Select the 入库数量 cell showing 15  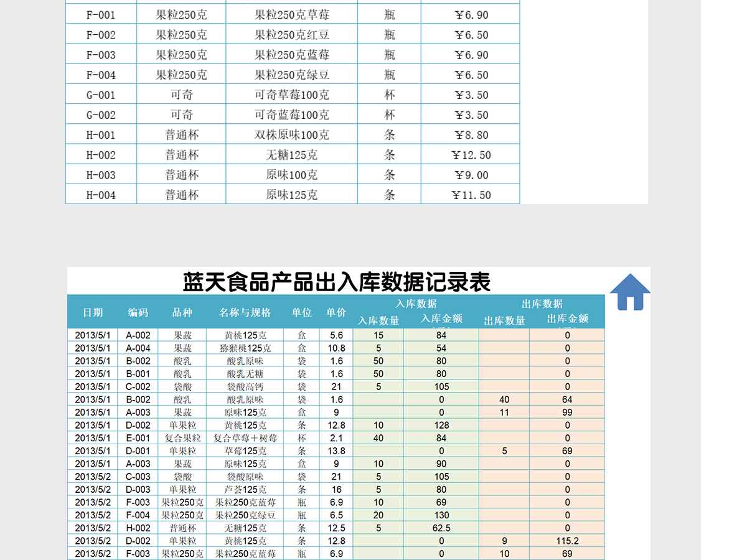(378, 335)
